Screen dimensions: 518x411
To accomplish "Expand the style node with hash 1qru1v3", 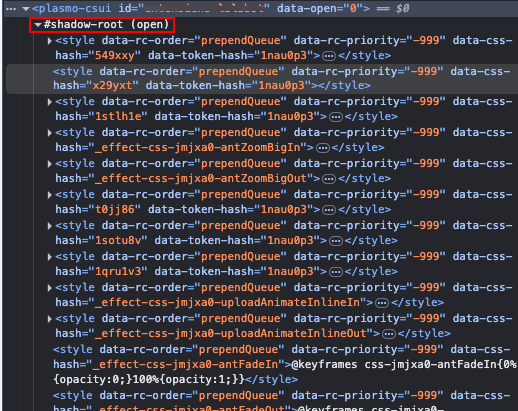I will (50, 257).
